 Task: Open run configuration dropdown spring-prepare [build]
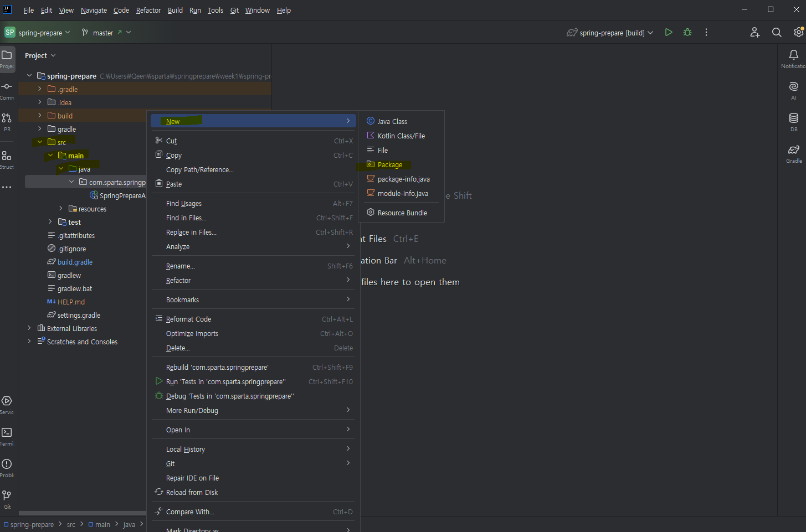pos(610,33)
